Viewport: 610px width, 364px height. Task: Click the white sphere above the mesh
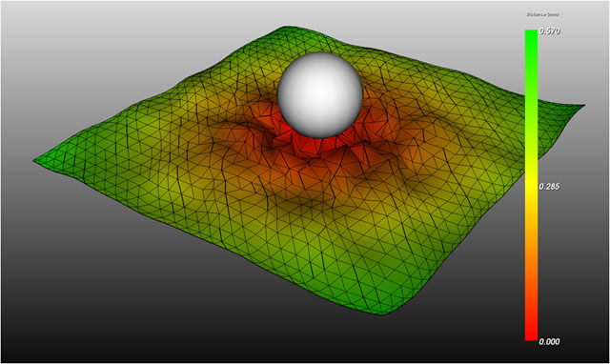pos(320,95)
